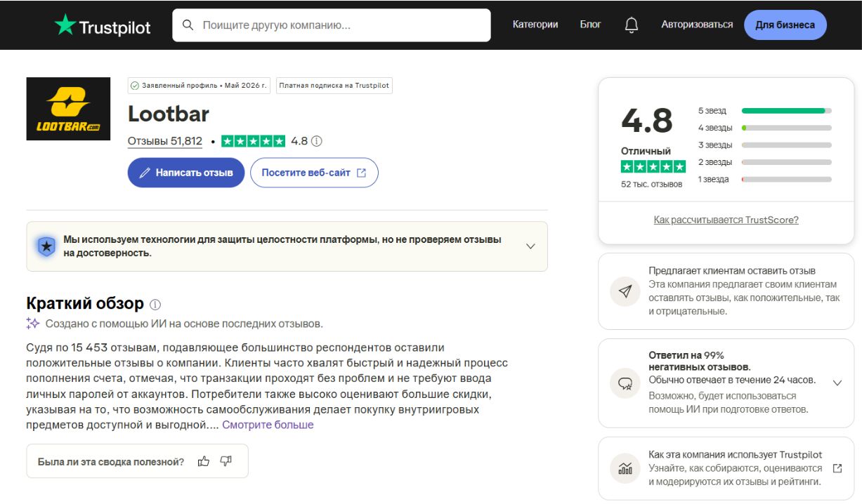Click Авторизоваться link
The image size is (862, 504).
(x=697, y=25)
